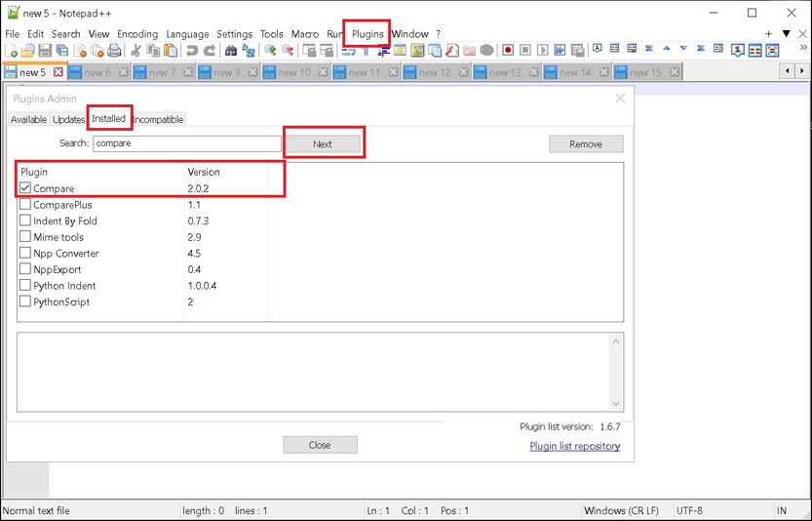Open the Plugin list repository link
This screenshot has width=812, height=521.
tap(575, 446)
